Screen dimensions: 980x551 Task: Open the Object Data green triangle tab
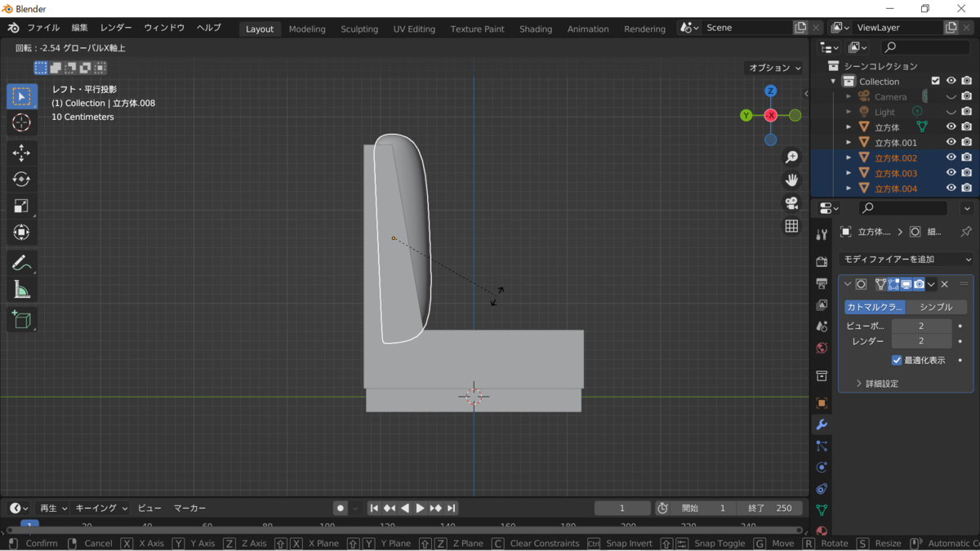(x=822, y=510)
